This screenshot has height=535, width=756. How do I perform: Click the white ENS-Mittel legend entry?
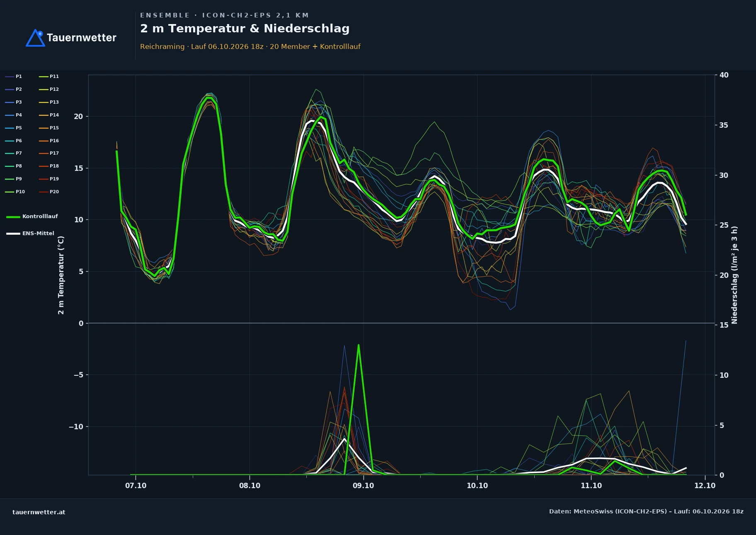[x=30, y=233]
